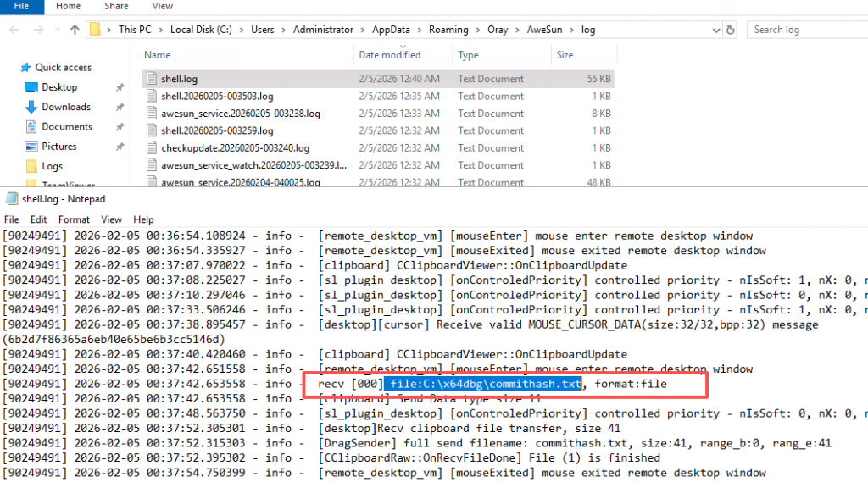This screenshot has width=868, height=488.
Task: Sort files by Date modified column
Action: pyautogui.click(x=389, y=55)
